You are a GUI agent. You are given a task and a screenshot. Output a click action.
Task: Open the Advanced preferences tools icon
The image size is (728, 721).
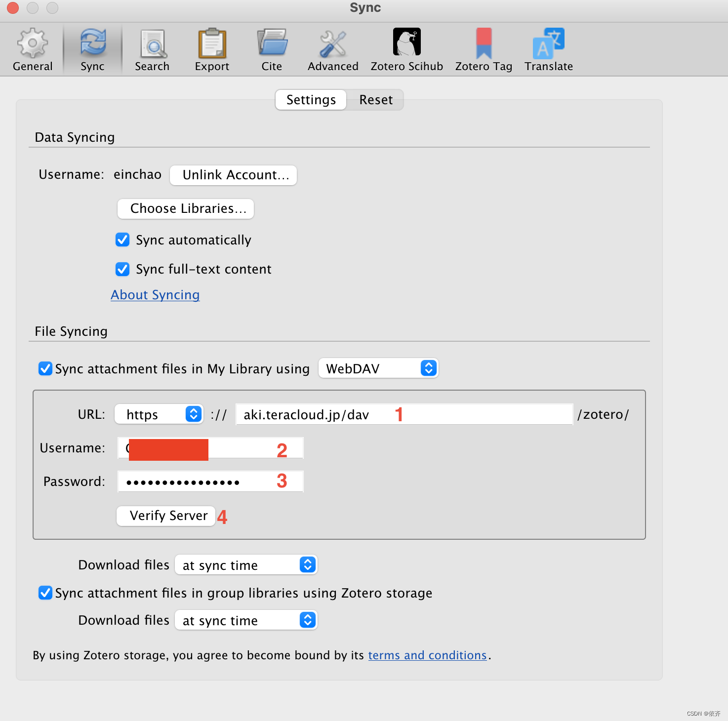[333, 50]
